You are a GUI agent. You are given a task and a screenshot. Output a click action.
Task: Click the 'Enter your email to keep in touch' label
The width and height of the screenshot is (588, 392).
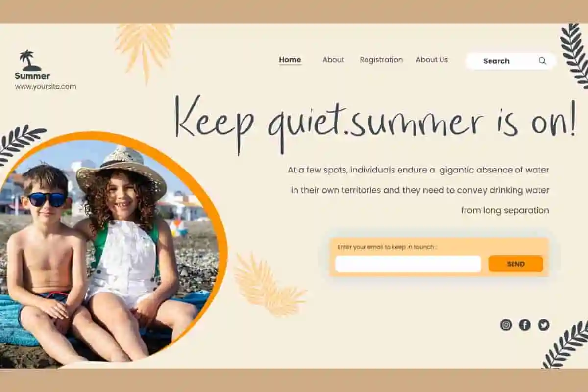click(387, 247)
